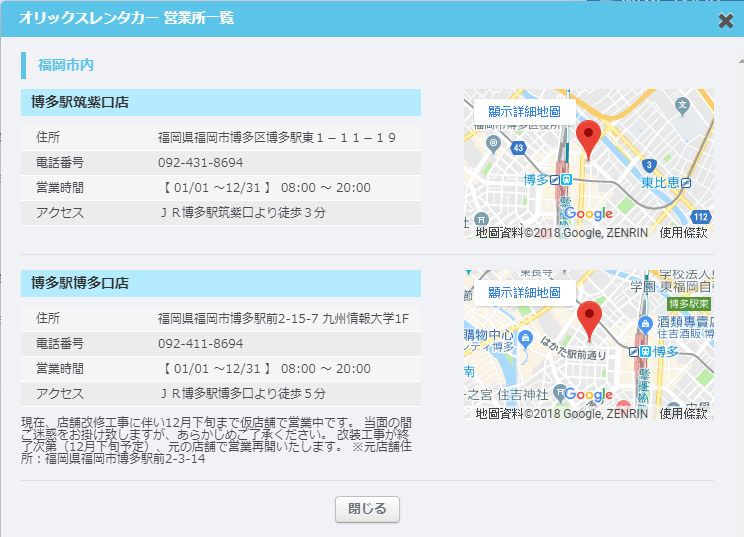Screen dimensions: 744x537
Task: Close the branch list dialog with X
Action: coord(725,20)
